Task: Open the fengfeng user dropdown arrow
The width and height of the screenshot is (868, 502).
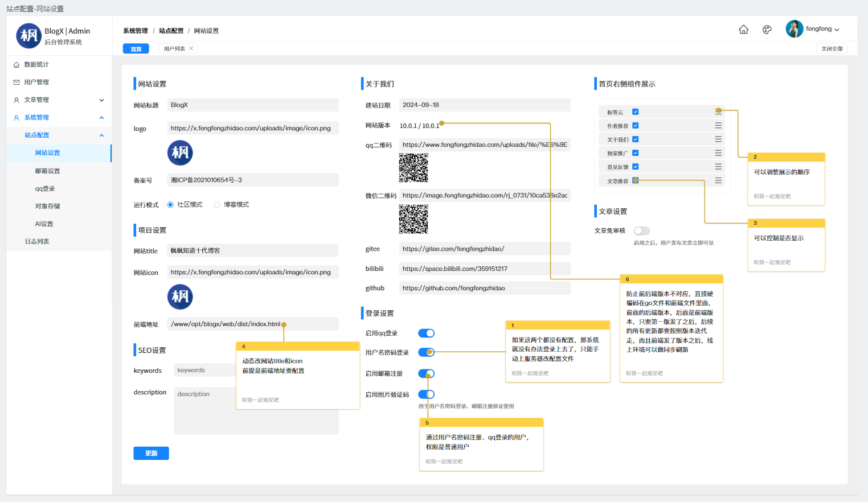Action: click(x=837, y=30)
